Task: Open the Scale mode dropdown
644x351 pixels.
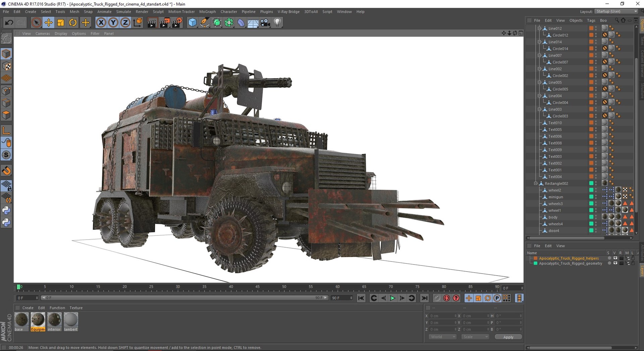Action: point(475,337)
